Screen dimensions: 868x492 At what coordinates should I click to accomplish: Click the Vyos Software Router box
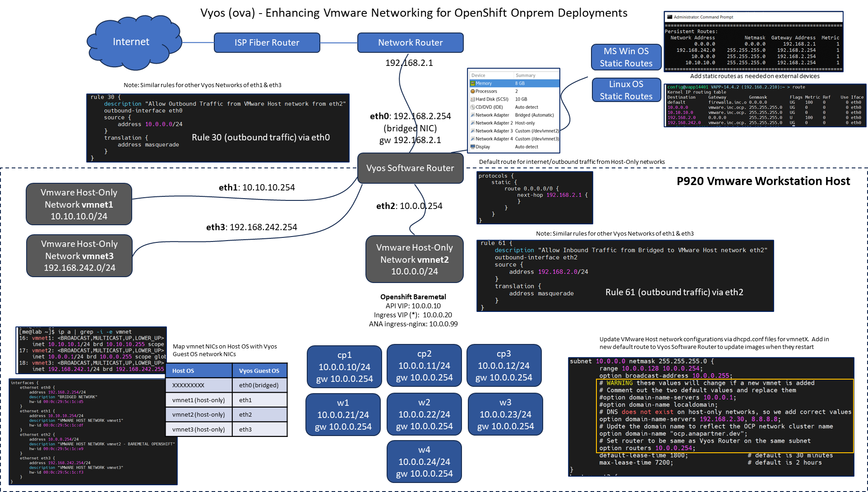coord(410,168)
